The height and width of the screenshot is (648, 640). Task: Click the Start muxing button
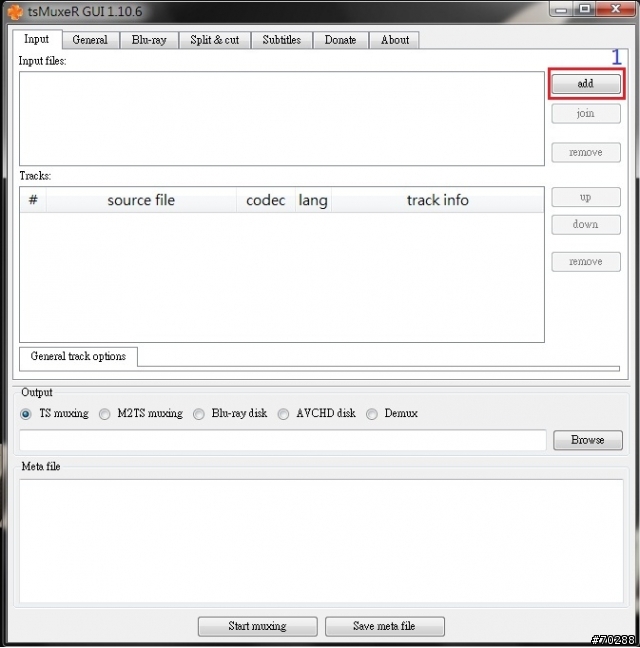(258, 627)
